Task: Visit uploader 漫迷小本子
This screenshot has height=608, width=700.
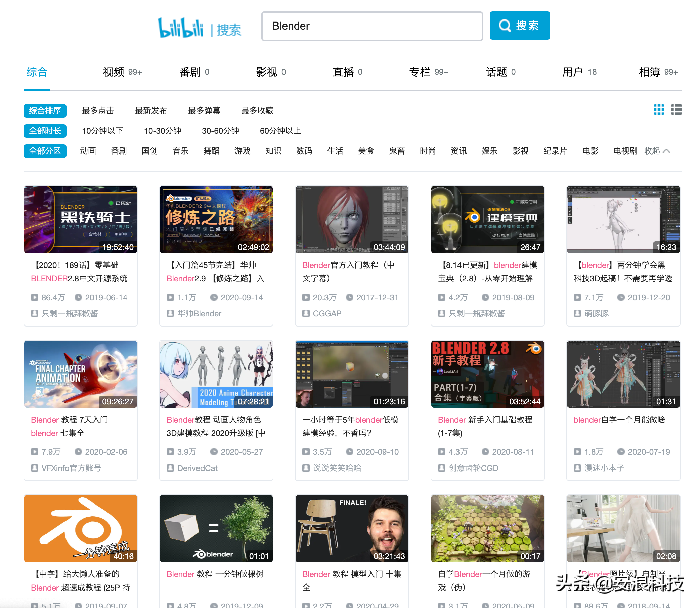Action: click(x=604, y=468)
